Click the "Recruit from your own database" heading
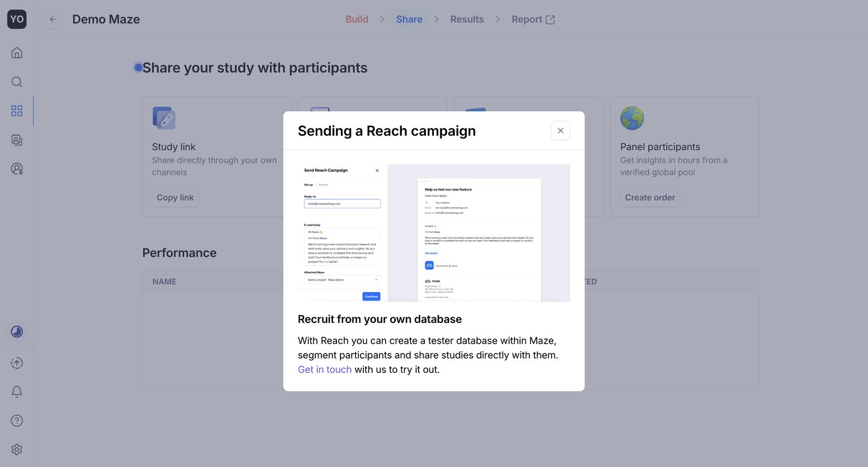The height and width of the screenshot is (467, 868). pos(380,319)
